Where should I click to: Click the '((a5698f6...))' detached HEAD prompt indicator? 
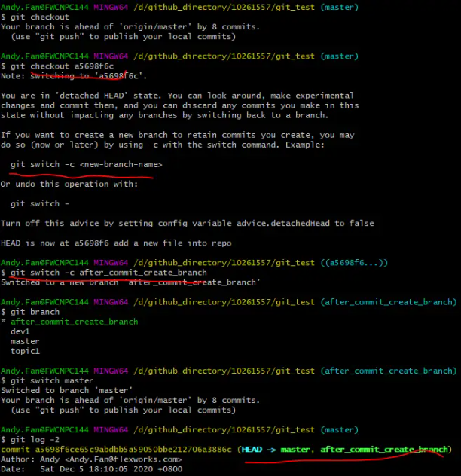click(354, 263)
